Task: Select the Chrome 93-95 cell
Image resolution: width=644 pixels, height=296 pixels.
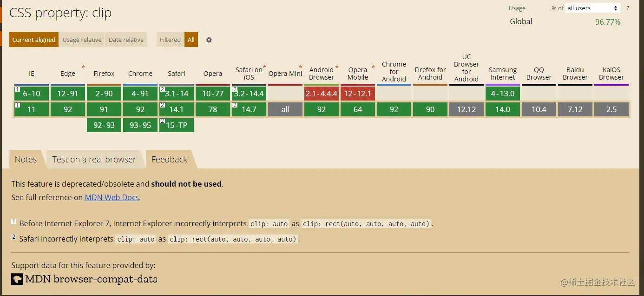Action: pos(140,125)
